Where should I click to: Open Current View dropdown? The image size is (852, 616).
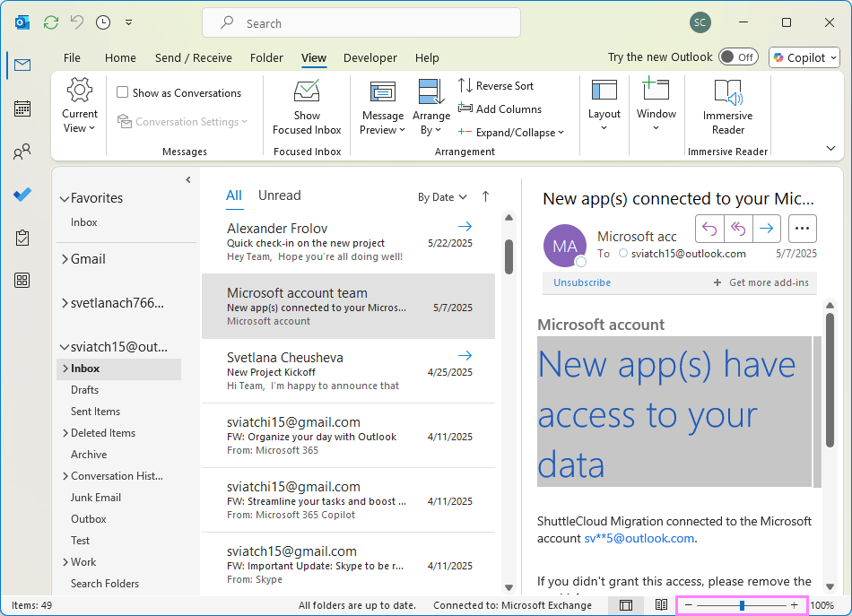[x=79, y=106]
